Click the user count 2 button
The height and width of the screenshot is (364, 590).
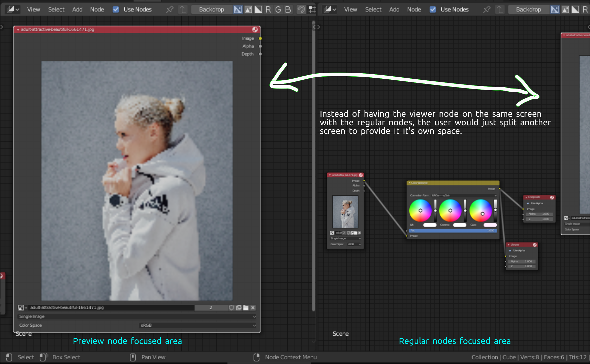point(211,308)
